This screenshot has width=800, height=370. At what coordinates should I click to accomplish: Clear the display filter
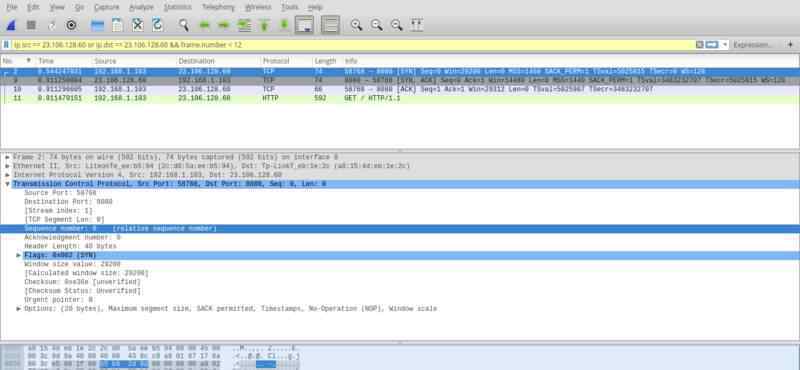point(700,45)
